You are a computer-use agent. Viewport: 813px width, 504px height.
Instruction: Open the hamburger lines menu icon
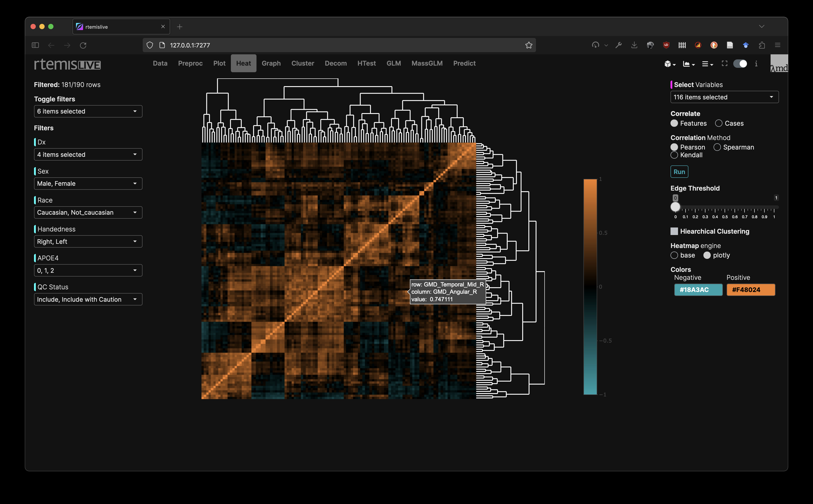(x=707, y=64)
